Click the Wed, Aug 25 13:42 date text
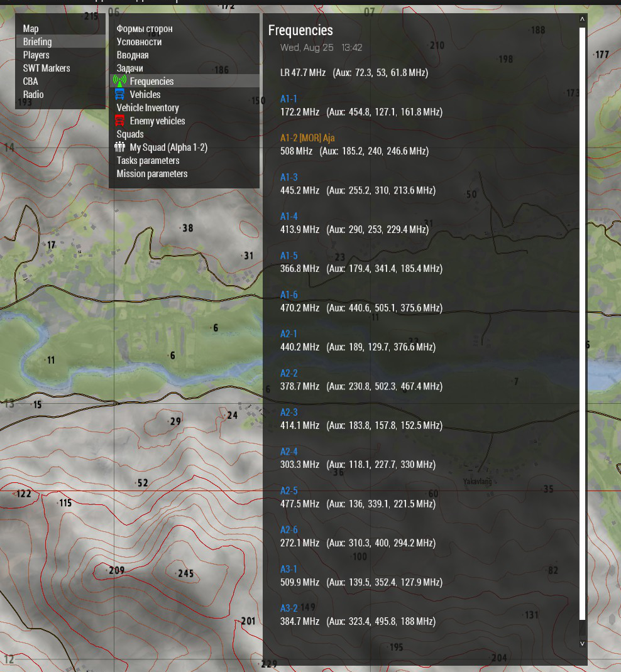 pos(321,48)
